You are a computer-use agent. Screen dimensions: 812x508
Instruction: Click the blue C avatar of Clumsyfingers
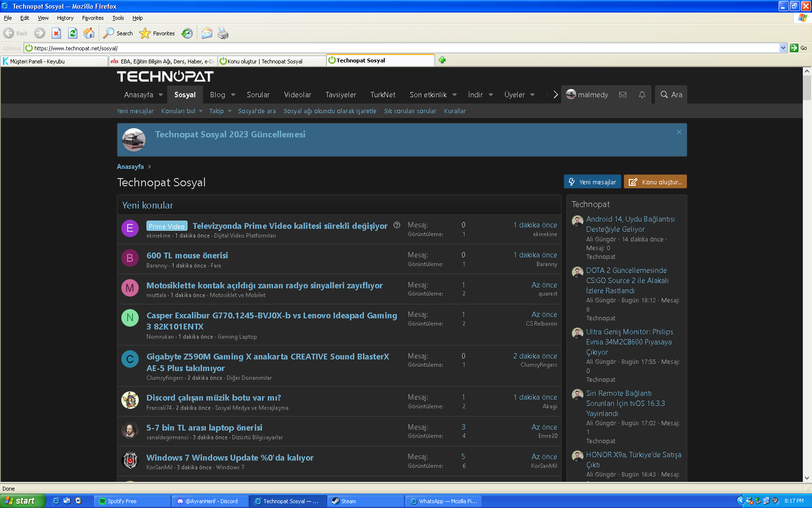point(130,359)
